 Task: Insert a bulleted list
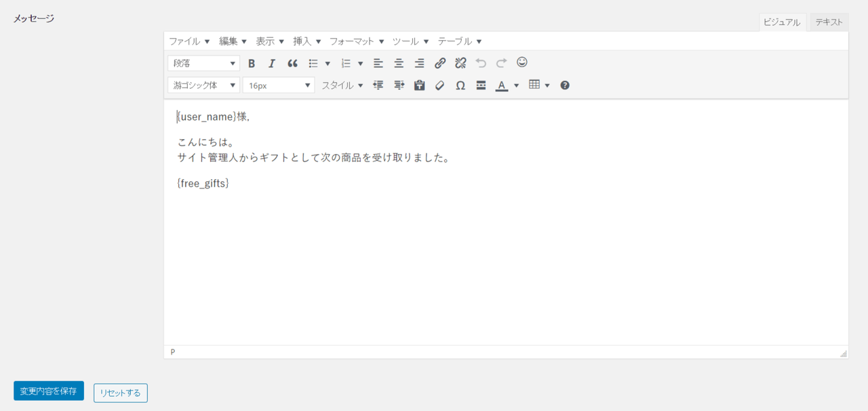(313, 63)
